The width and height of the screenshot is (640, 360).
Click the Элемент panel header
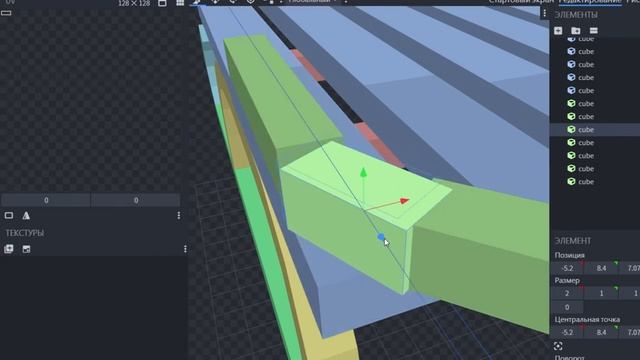click(x=572, y=241)
